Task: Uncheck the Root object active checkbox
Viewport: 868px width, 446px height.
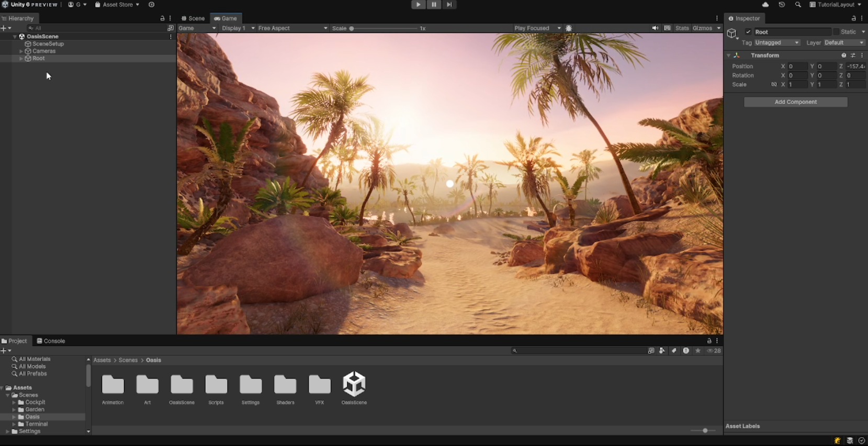Action: 748,32
